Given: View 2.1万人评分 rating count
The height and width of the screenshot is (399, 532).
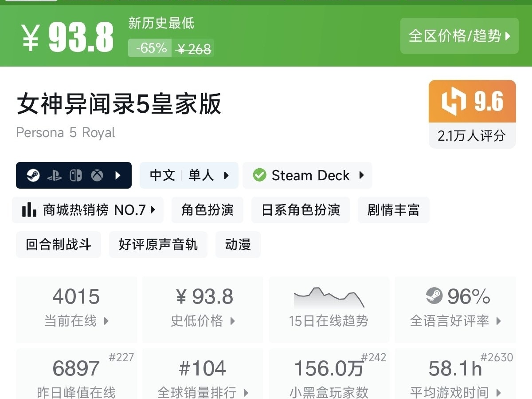Looking at the screenshot, I should click(472, 136).
